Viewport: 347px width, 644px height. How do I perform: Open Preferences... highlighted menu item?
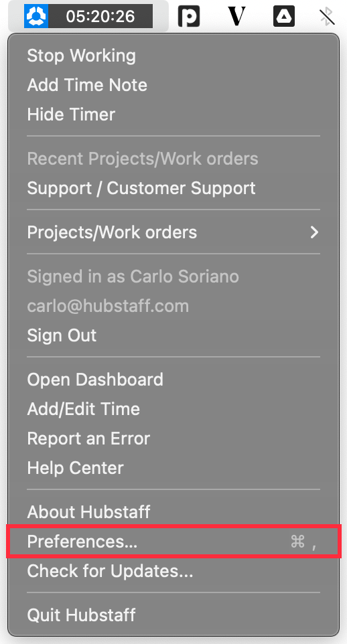coord(173,542)
